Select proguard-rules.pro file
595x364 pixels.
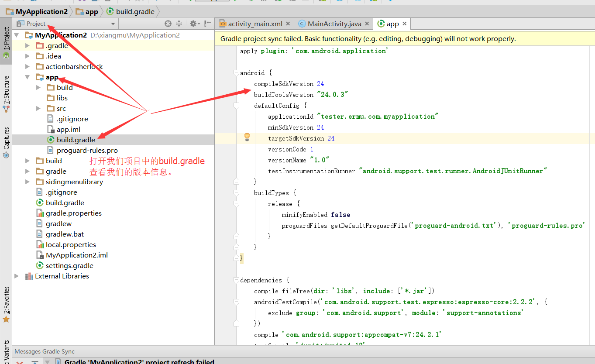pyautogui.click(x=87, y=150)
